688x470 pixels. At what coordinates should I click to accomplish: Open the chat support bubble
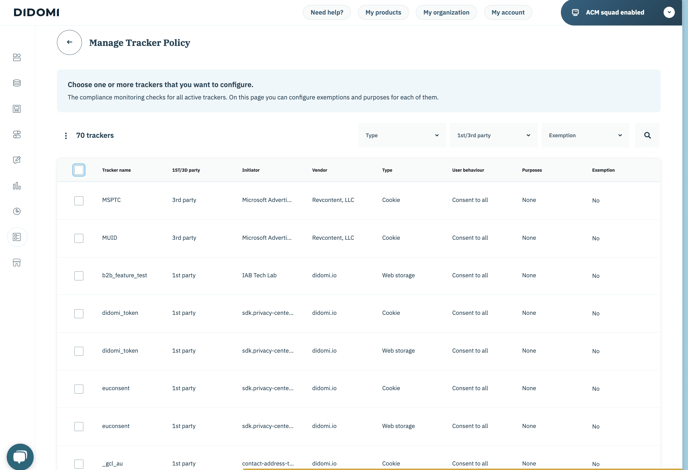pos(20,457)
